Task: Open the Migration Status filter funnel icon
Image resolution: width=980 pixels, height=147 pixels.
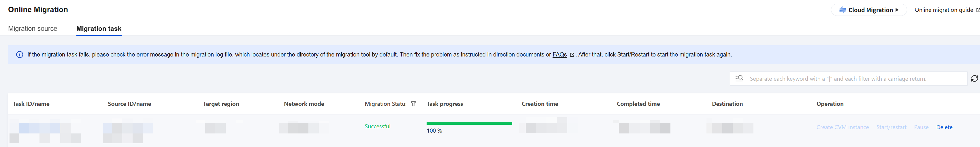Action: [x=414, y=104]
